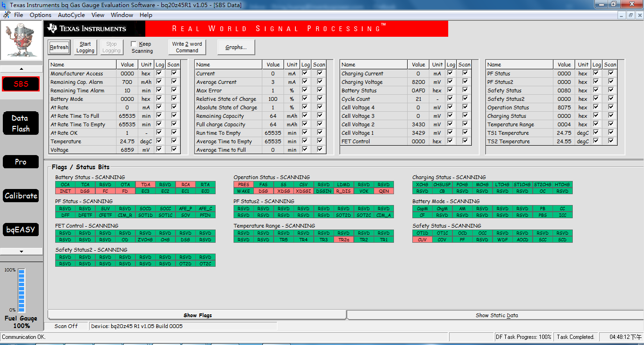Click Start Logging
The height and width of the screenshot is (345, 644).
coord(85,47)
